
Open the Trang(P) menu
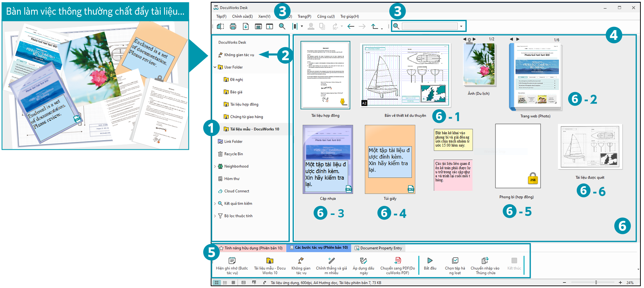point(304,16)
